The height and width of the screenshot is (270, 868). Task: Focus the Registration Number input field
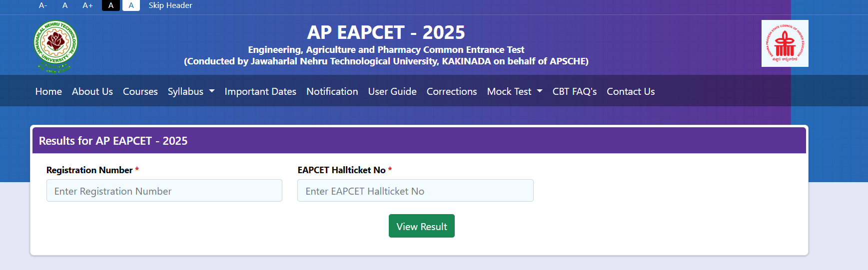(x=164, y=191)
